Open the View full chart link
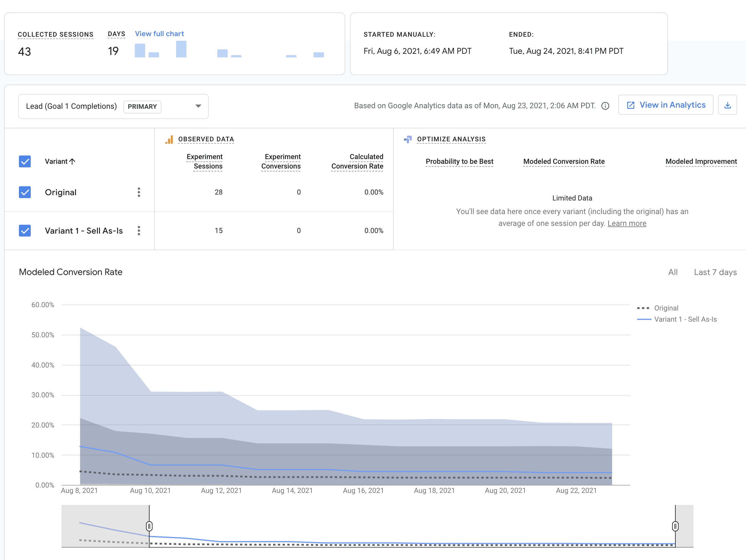Screen dimensions: 746x560 [159, 34]
